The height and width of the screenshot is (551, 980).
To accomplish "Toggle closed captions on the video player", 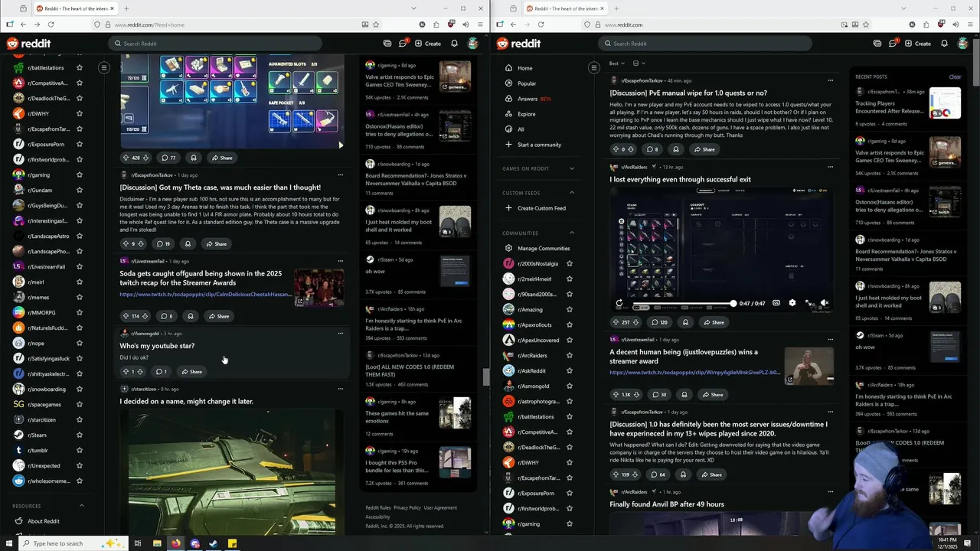I will click(776, 303).
